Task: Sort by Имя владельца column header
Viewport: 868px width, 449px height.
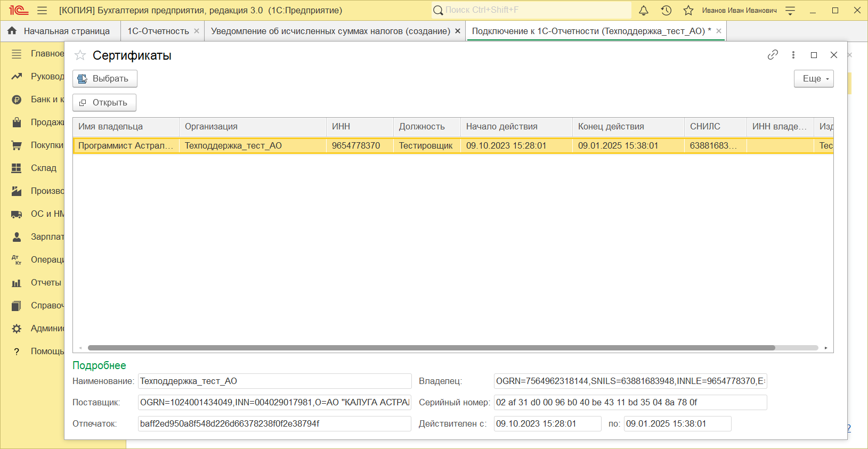Action: click(x=126, y=127)
